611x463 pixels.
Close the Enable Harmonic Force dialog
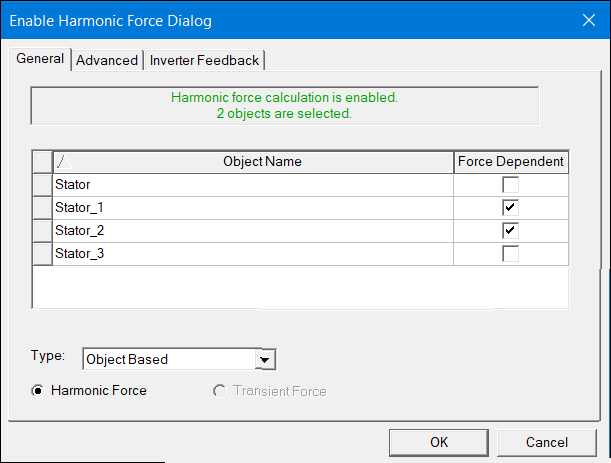click(587, 19)
